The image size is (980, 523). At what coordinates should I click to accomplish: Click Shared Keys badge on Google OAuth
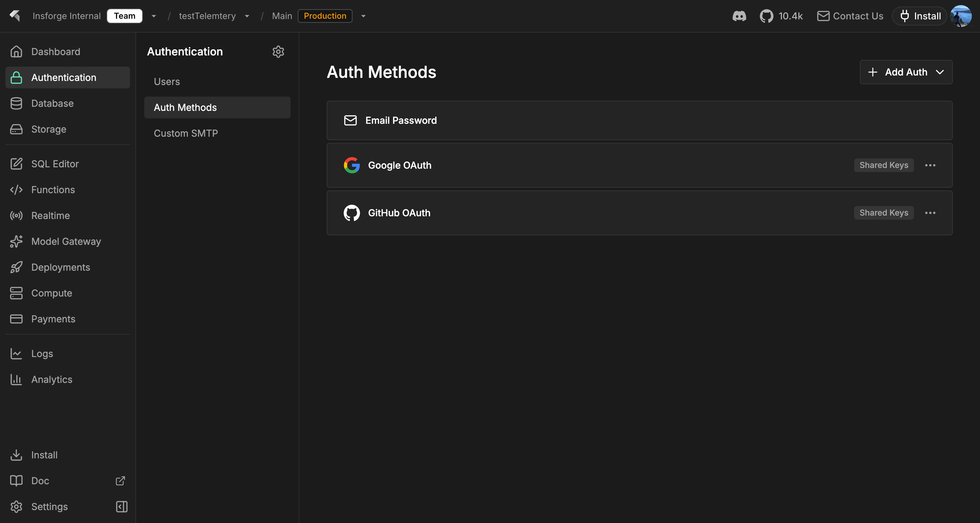tap(884, 165)
